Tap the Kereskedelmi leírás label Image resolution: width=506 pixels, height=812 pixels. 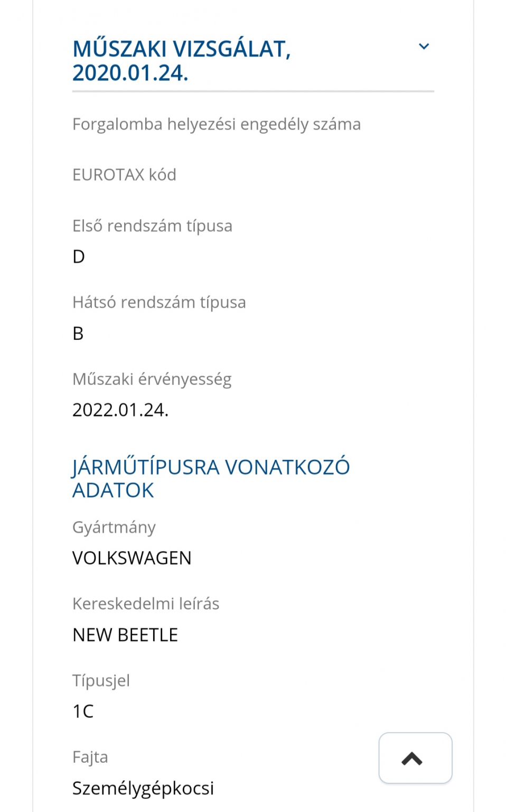pos(146,604)
